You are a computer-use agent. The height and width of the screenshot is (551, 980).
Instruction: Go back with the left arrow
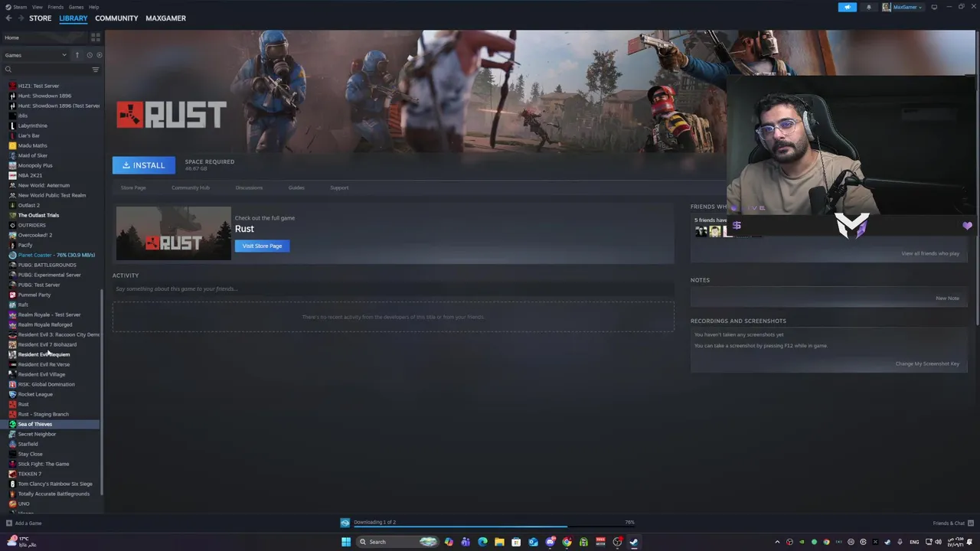tap(8, 18)
